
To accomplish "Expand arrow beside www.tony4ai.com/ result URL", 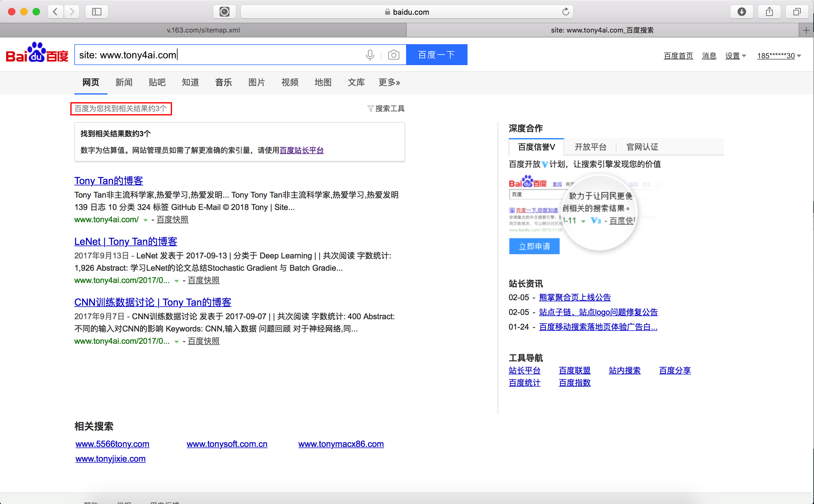I will coord(145,220).
